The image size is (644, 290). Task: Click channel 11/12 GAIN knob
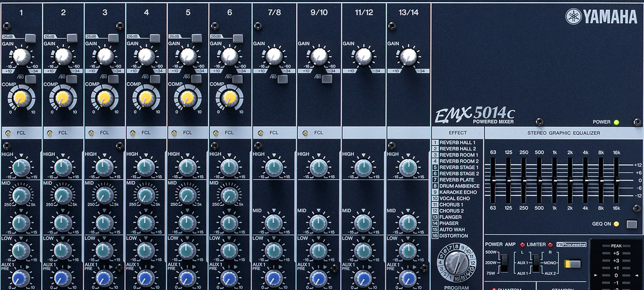363,56
